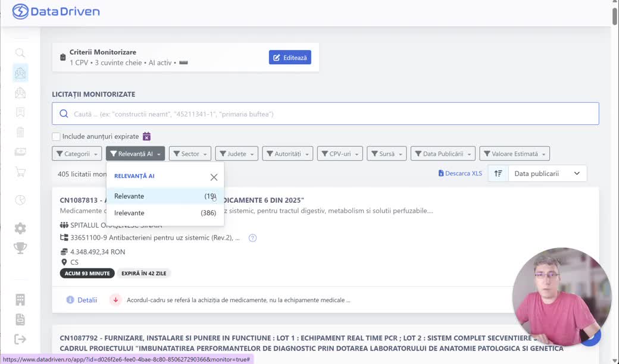Viewport: 619px width, 364px height.
Task: Click the Editează button
Action: pyautogui.click(x=290, y=58)
